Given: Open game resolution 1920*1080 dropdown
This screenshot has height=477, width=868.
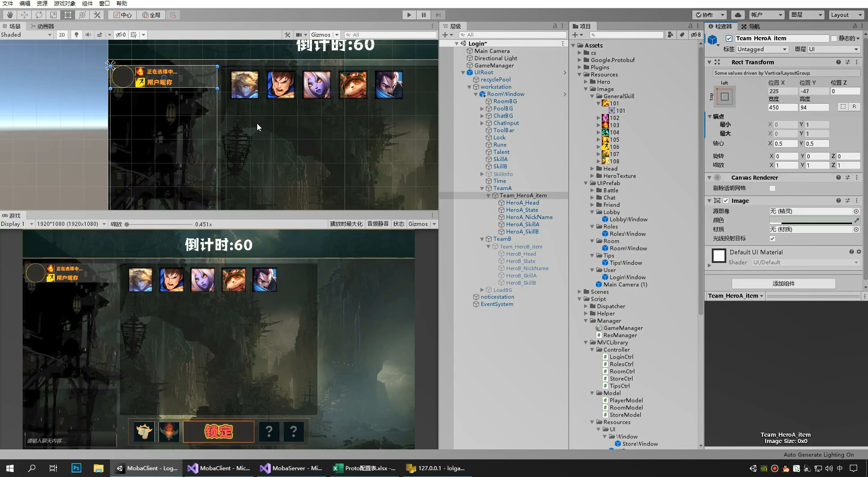Looking at the screenshot, I should [71, 224].
